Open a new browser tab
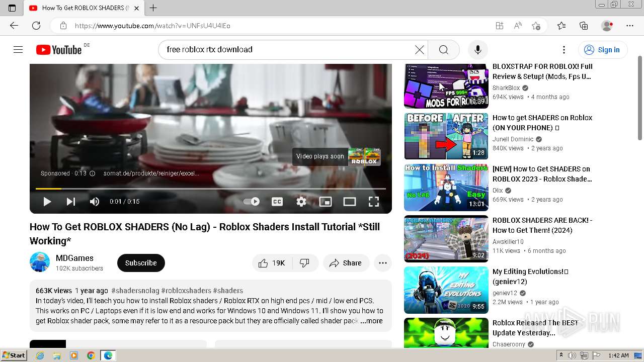 pyautogui.click(x=153, y=8)
